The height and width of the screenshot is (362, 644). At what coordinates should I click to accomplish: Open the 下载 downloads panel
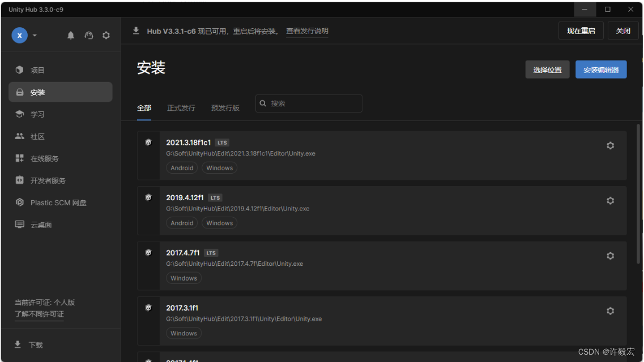[x=29, y=345]
